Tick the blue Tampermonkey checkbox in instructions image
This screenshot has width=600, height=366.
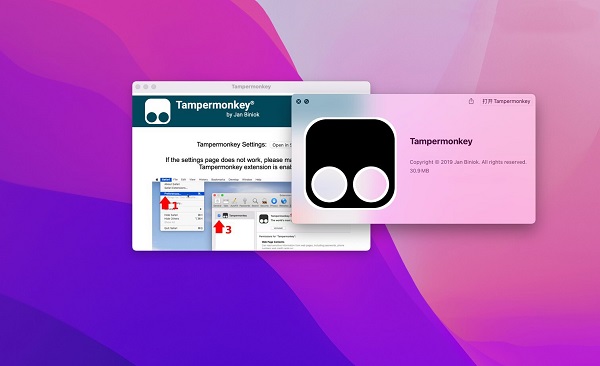[x=219, y=216]
